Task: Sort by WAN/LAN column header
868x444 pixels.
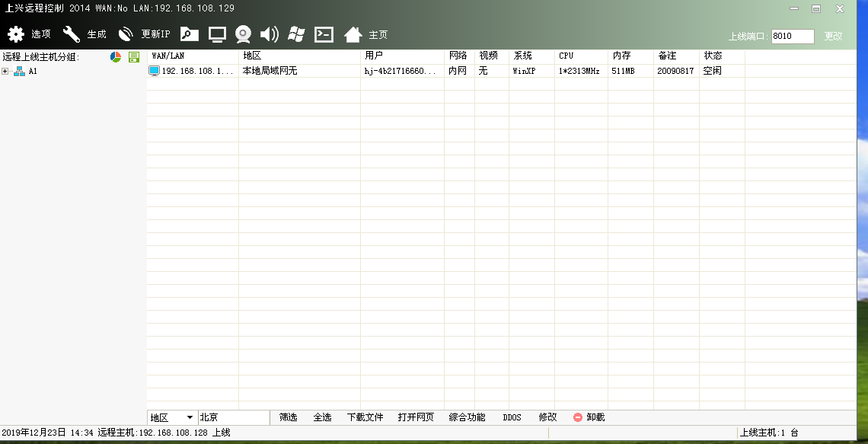Action: tap(193, 56)
